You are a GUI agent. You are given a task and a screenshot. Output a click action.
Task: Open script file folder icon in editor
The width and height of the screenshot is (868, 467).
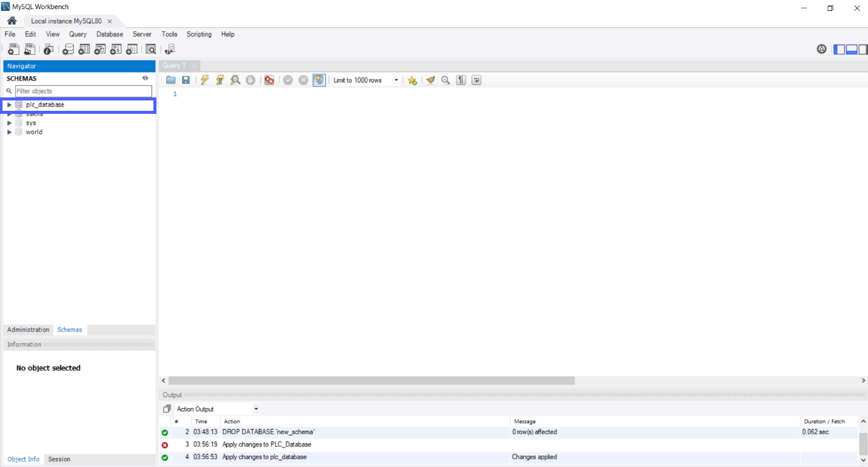click(171, 80)
